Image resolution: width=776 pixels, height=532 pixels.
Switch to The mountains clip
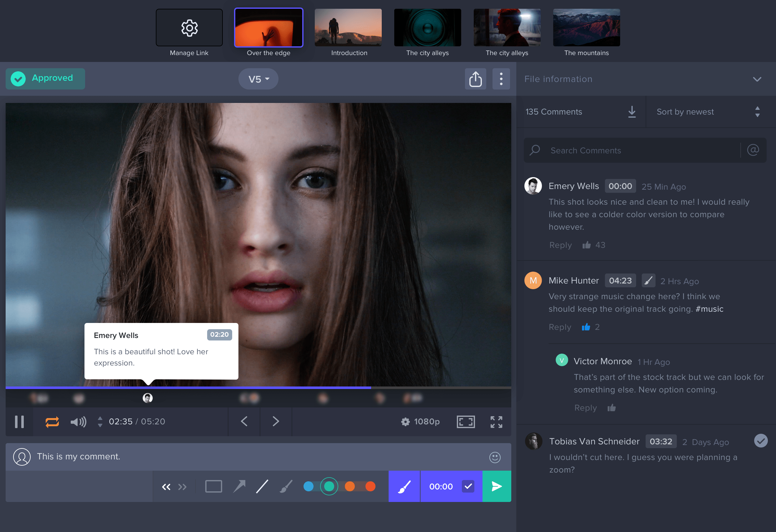tap(586, 28)
